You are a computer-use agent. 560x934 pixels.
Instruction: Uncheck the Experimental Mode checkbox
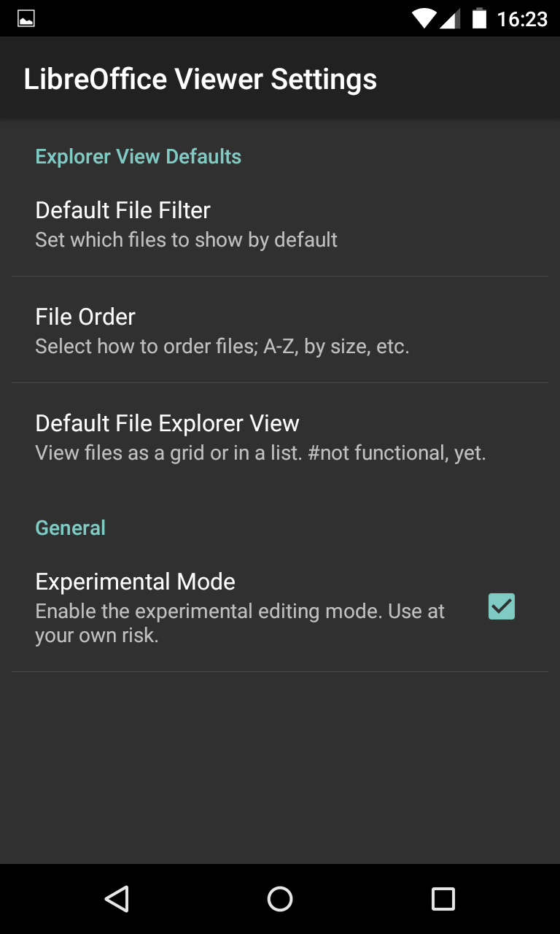point(501,606)
